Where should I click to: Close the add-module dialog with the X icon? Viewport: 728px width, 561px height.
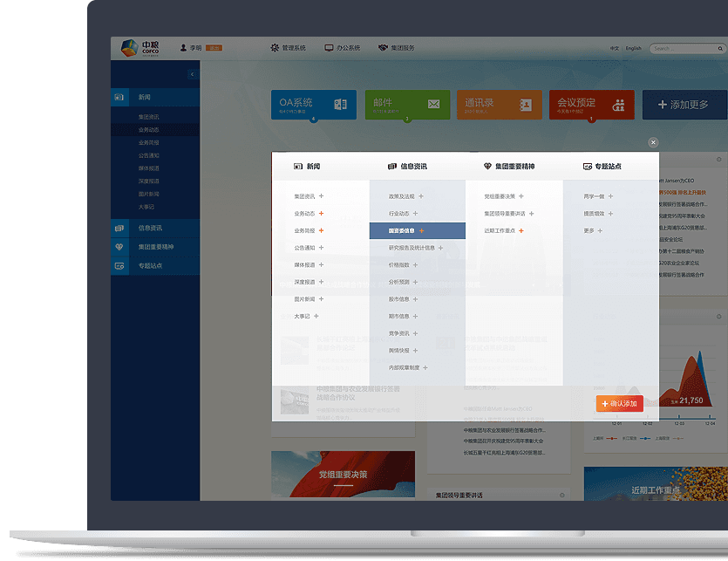[653, 142]
